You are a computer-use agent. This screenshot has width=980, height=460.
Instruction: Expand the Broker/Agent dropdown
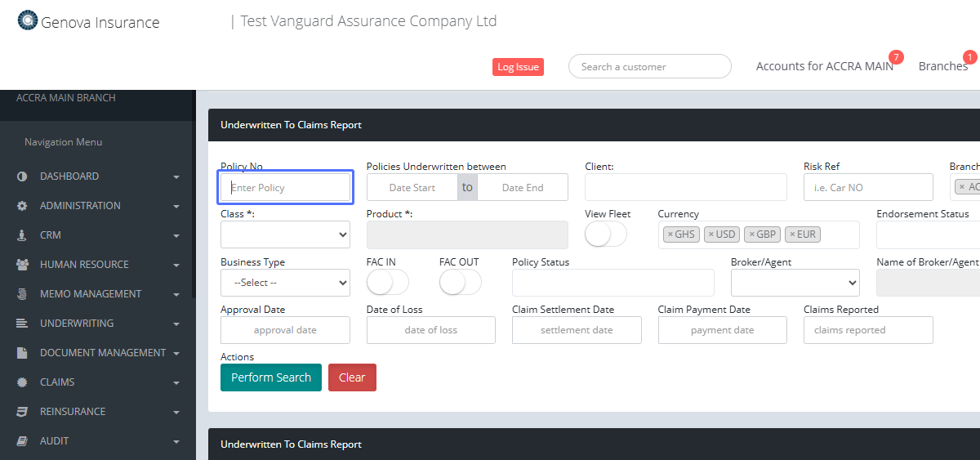[x=795, y=283]
